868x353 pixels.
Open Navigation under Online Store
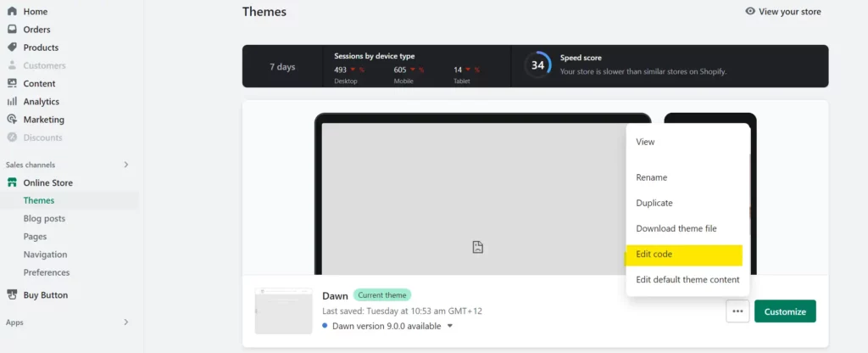[x=46, y=255]
